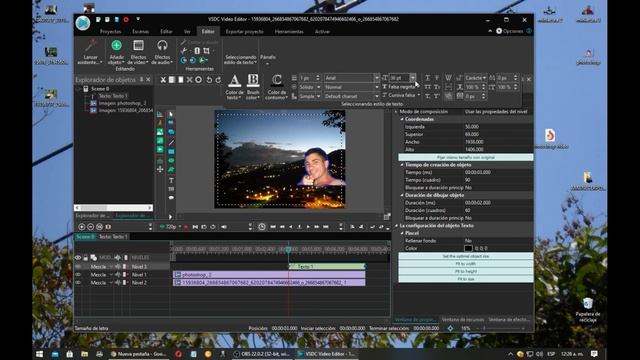Open the Exportar proyecto tab
Screen dimensions: 640x360
244,31
